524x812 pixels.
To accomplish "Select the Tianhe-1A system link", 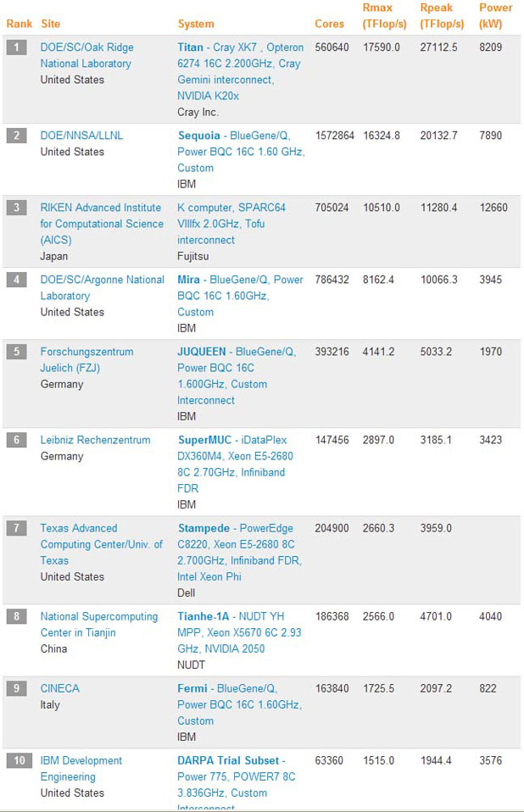I will click(239, 632).
